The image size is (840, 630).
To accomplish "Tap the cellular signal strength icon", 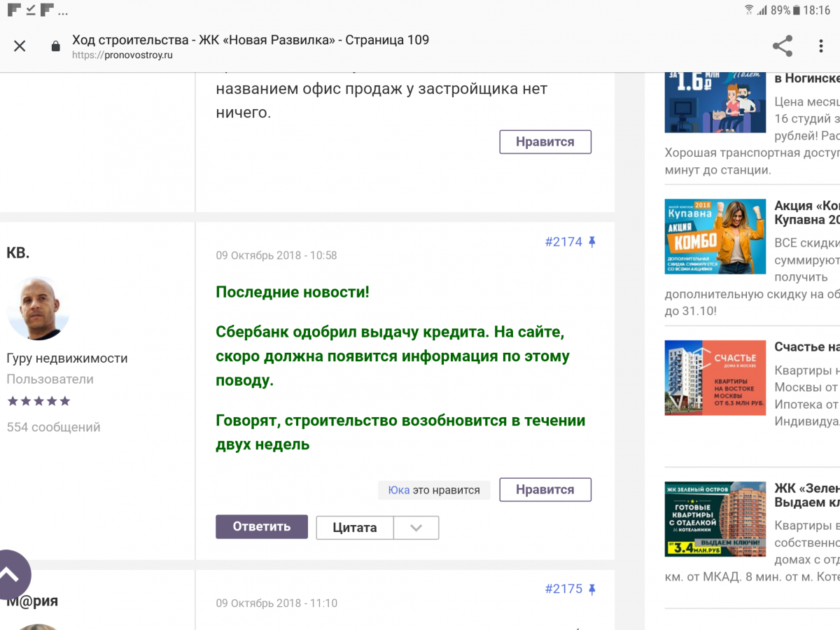I will 762,10.
